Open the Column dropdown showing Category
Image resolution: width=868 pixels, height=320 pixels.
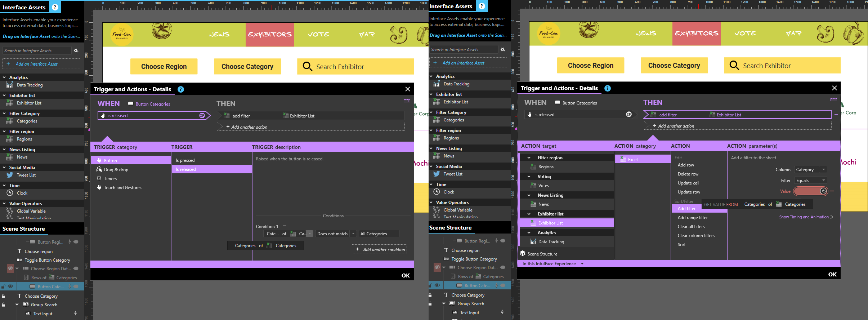pos(810,170)
